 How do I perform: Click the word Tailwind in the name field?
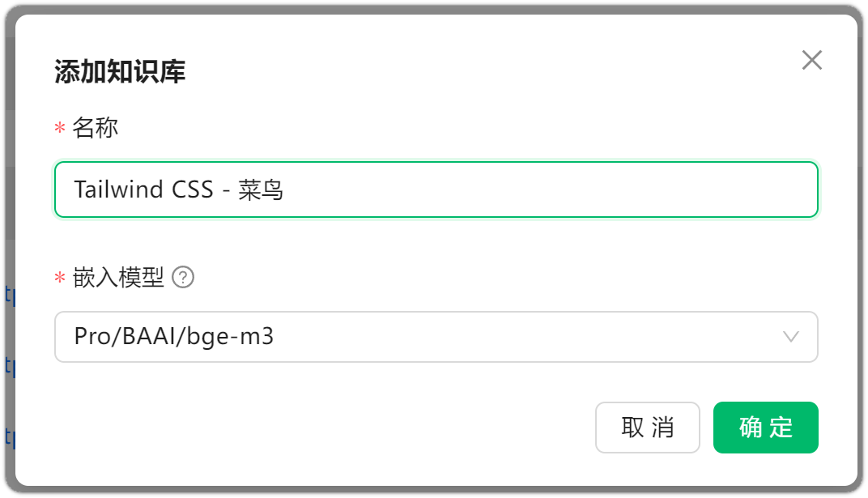[118, 189]
